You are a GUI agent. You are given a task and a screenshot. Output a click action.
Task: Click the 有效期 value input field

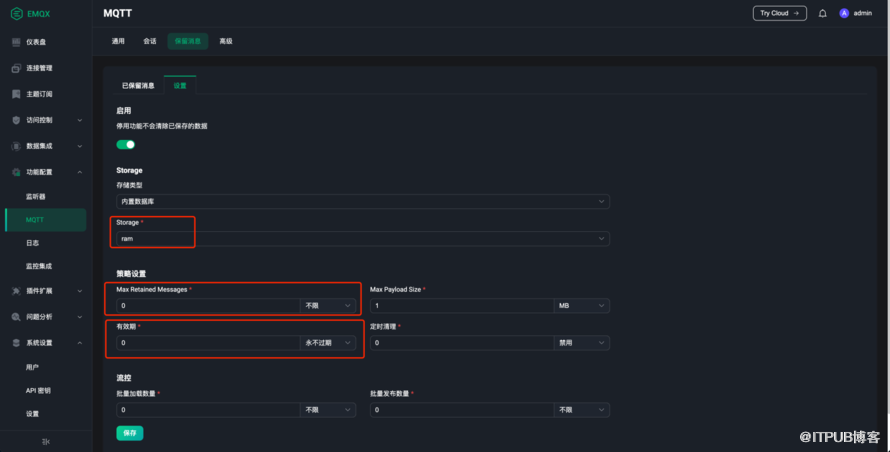click(208, 343)
